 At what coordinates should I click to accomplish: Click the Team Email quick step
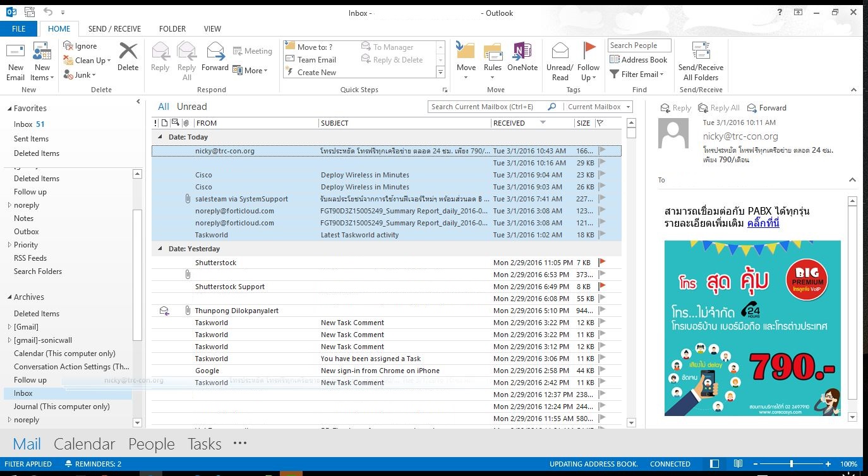pos(311,59)
